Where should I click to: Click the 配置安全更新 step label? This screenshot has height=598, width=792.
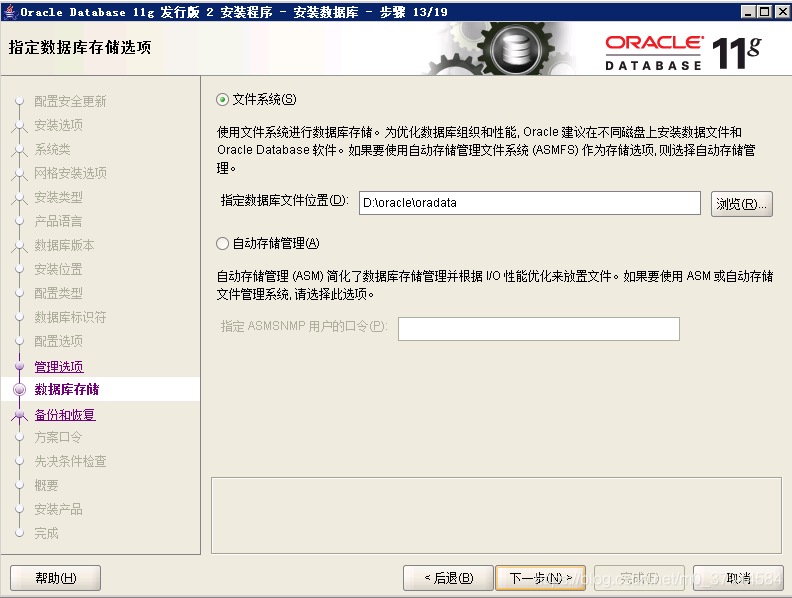70,102
